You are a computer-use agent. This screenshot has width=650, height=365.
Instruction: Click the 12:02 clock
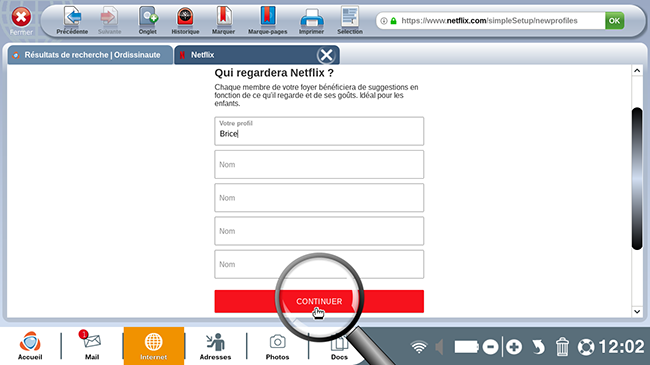(x=621, y=347)
